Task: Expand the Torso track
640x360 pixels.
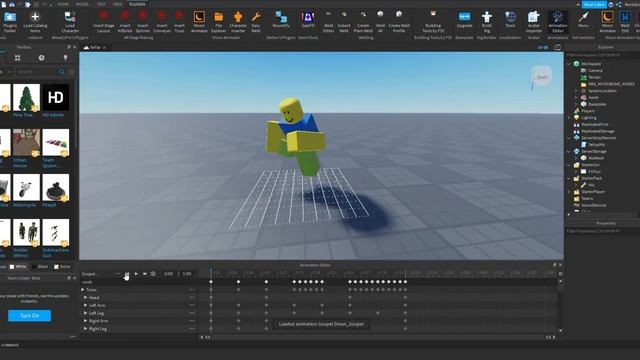Action: tap(83, 290)
